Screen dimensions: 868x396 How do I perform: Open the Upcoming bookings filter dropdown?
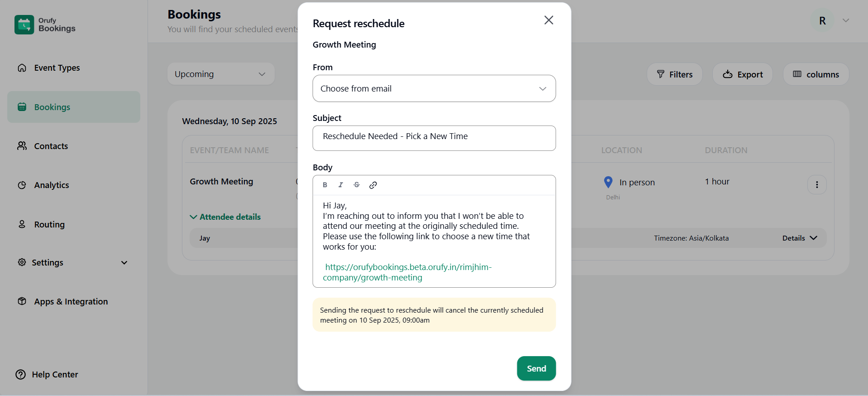pyautogui.click(x=221, y=74)
